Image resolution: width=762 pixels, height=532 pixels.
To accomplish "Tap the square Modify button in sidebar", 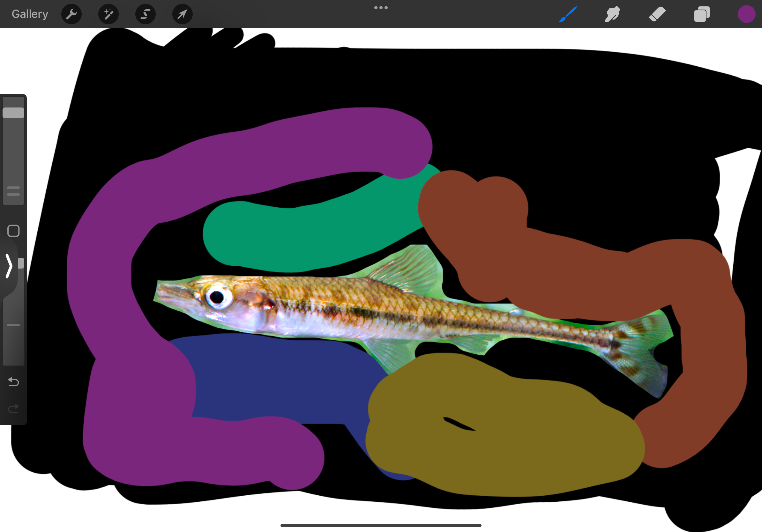I will click(13, 231).
